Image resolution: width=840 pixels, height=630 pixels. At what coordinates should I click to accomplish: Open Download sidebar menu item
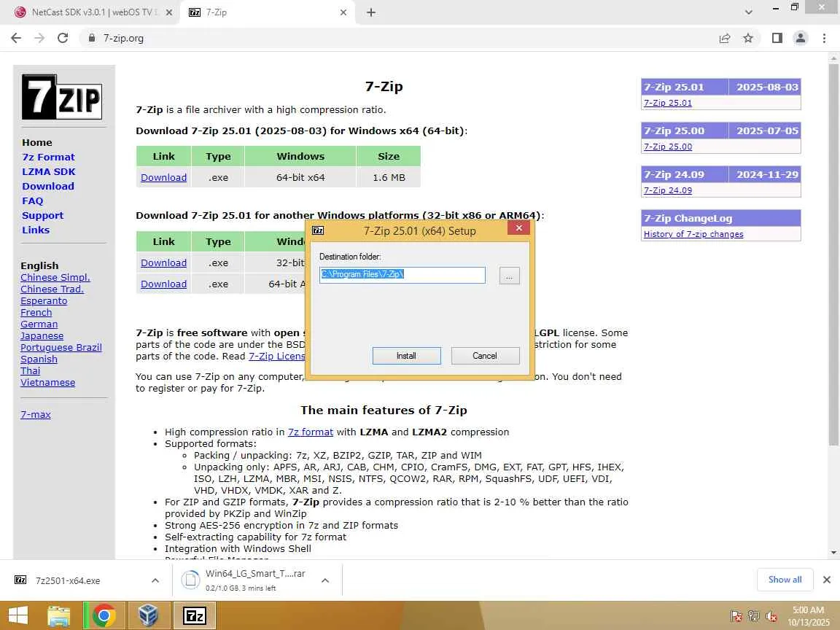[48, 186]
